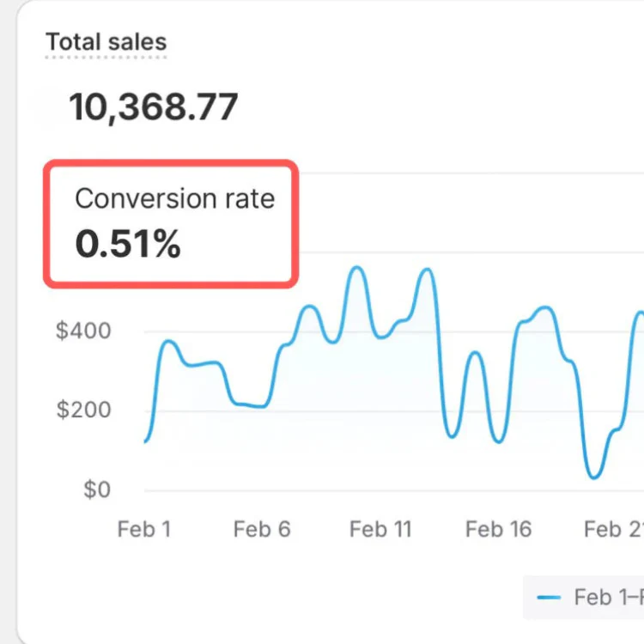Select Feb 16 on the date axis
This screenshot has width=644, height=644.
pyautogui.click(x=498, y=529)
